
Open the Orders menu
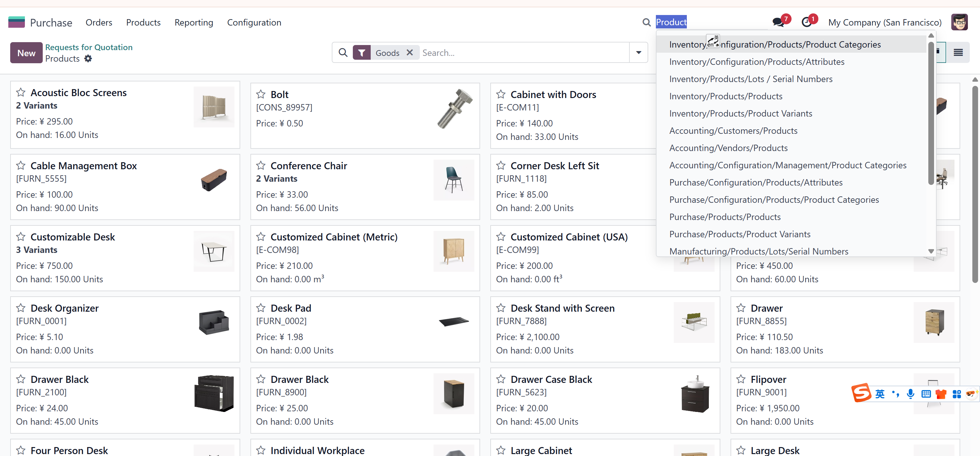(99, 22)
